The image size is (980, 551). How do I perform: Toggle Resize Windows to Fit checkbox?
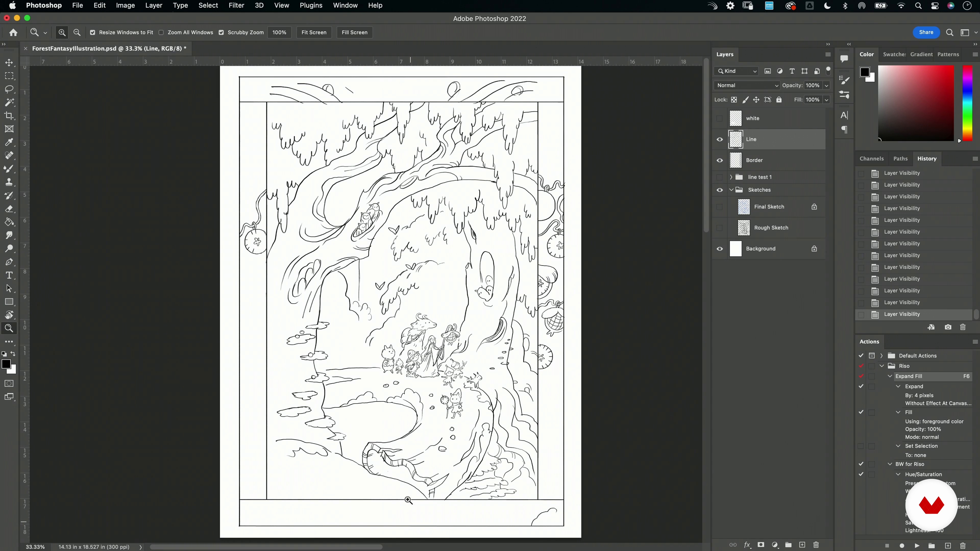tap(92, 32)
